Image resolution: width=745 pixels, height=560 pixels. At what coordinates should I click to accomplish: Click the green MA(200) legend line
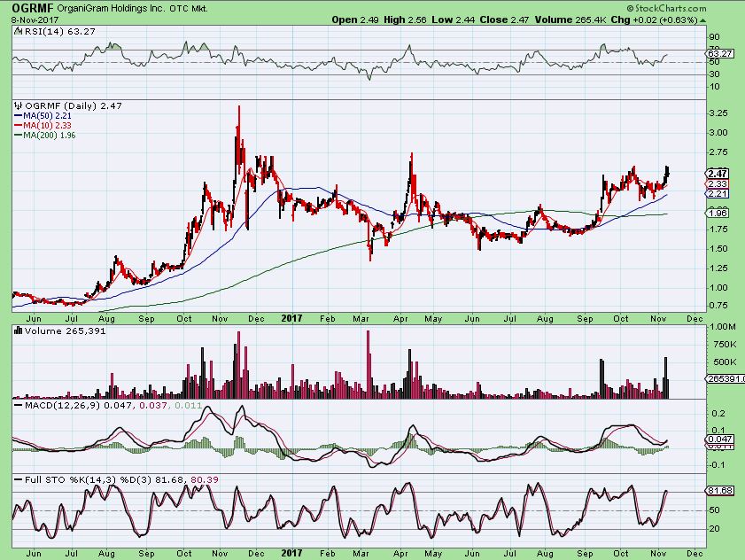[x=19, y=135]
